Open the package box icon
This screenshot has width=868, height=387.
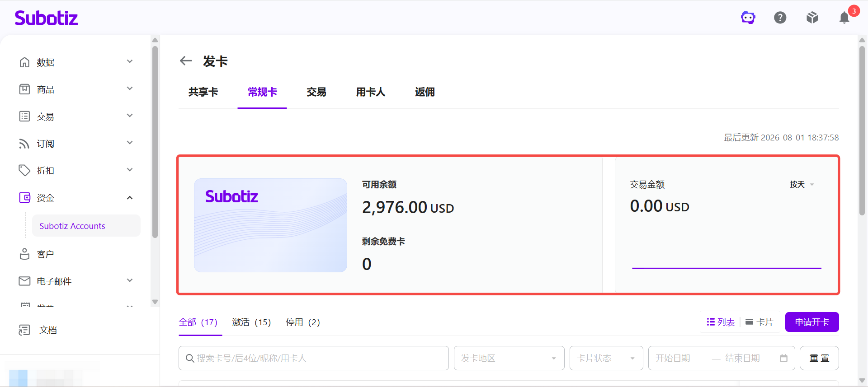(x=812, y=18)
